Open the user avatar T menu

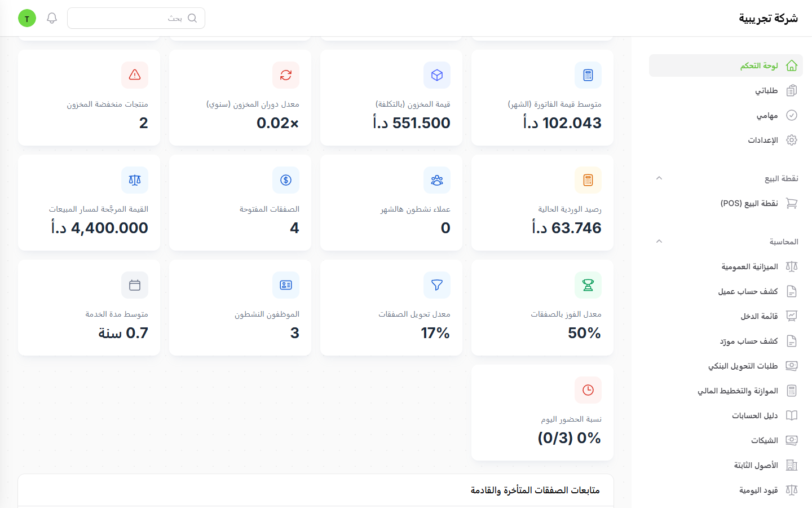(27, 18)
